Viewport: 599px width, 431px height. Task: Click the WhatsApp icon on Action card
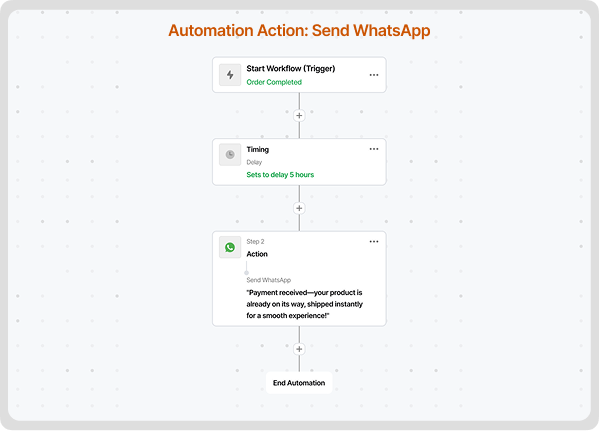(230, 247)
